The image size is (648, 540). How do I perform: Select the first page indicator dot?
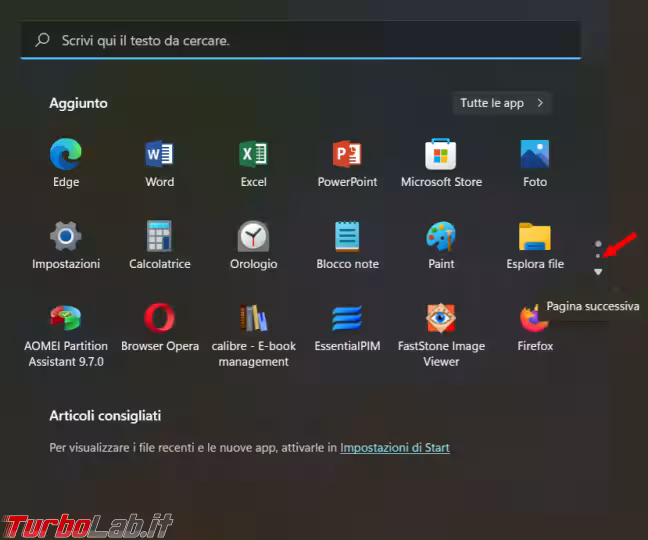(598, 244)
